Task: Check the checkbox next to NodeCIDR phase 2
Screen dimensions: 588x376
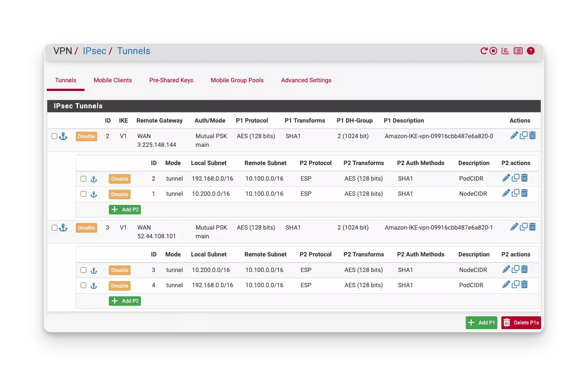Action: [83, 194]
